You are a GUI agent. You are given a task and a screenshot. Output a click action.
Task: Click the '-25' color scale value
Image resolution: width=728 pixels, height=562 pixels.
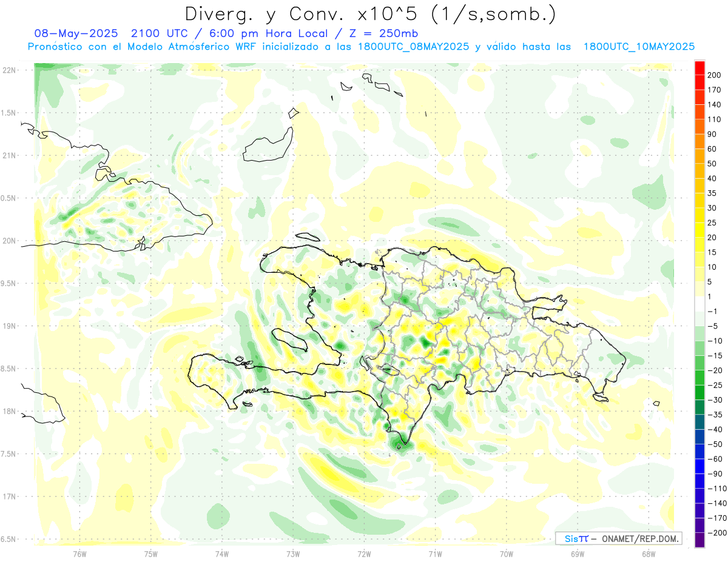tap(714, 385)
